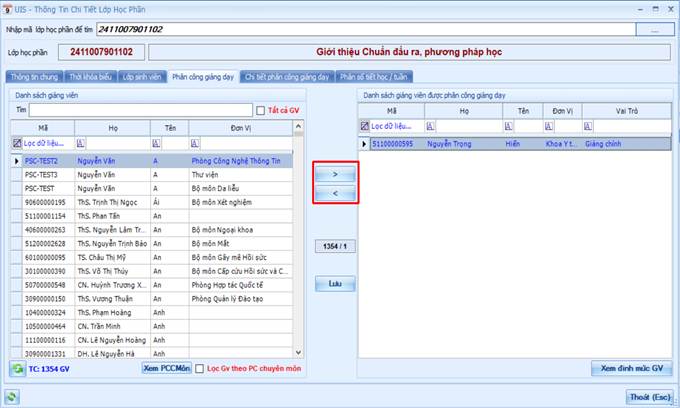The height and width of the screenshot is (408, 680).
Task: Click the Lưu save button
Action: click(x=335, y=284)
